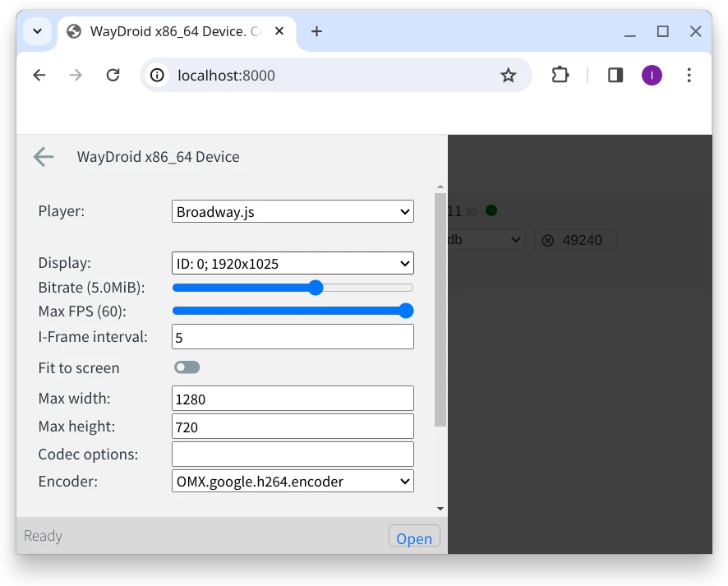This screenshot has width=728, height=586.
Task: Click the Codec options text field
Action: pos(293,454)
